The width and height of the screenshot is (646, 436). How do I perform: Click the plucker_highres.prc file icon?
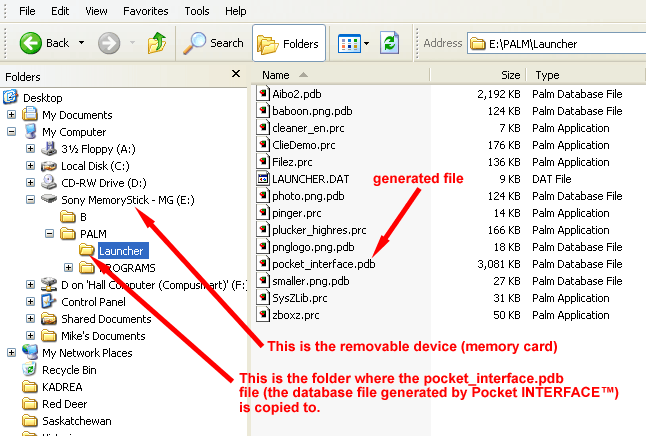click(x=262, y=229)
